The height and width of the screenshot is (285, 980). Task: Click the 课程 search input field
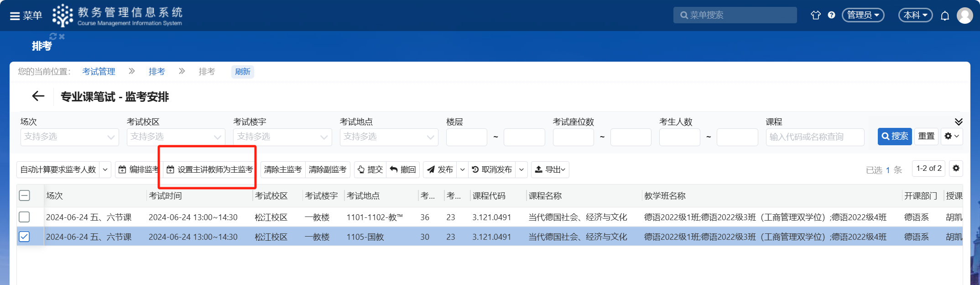coord(814,137)
